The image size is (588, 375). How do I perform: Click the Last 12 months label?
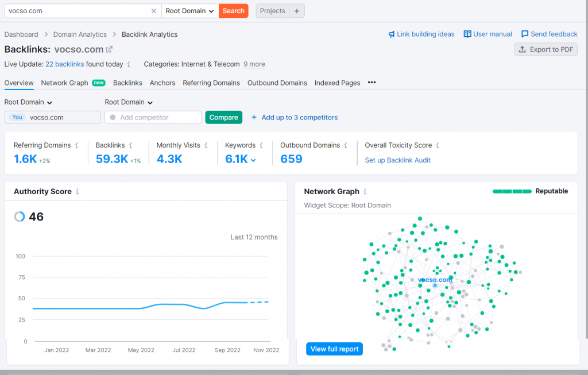tap(254, 237)
